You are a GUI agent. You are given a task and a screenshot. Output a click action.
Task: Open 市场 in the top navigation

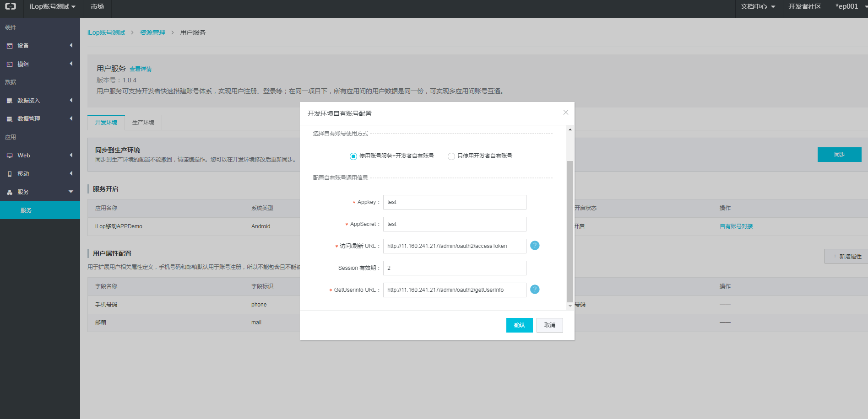97,7
